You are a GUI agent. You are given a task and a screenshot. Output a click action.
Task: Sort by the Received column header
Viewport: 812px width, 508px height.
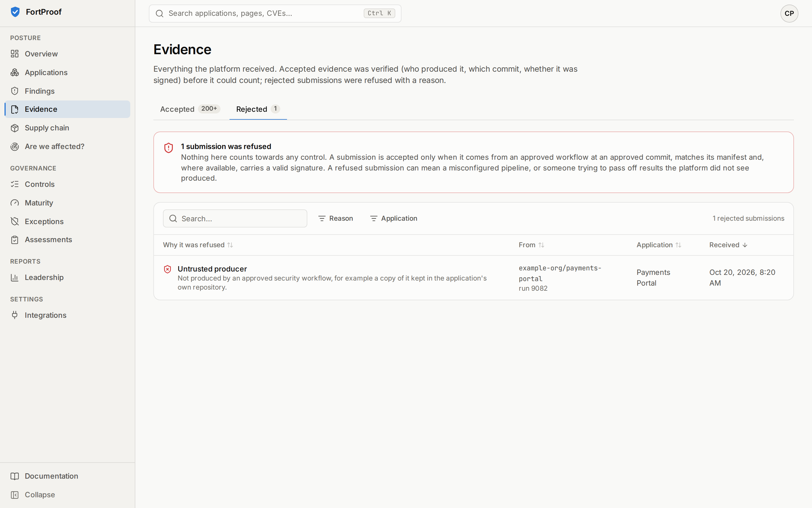click(x=729, y=245)
